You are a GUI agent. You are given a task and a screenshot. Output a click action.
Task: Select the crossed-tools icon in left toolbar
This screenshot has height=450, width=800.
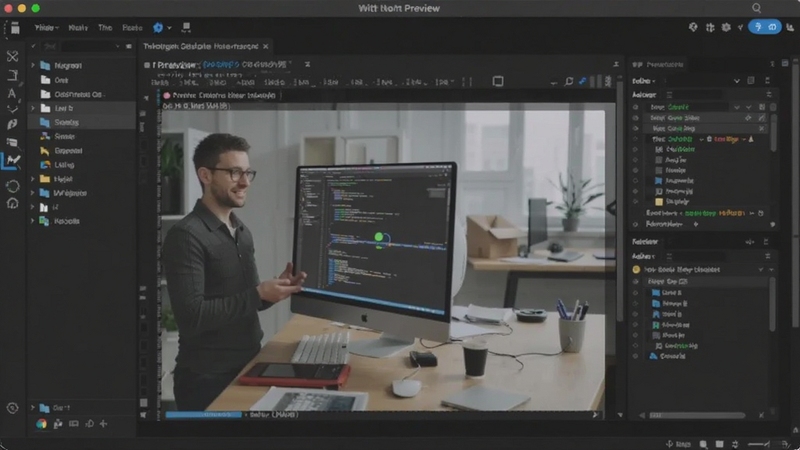[12, 56]
